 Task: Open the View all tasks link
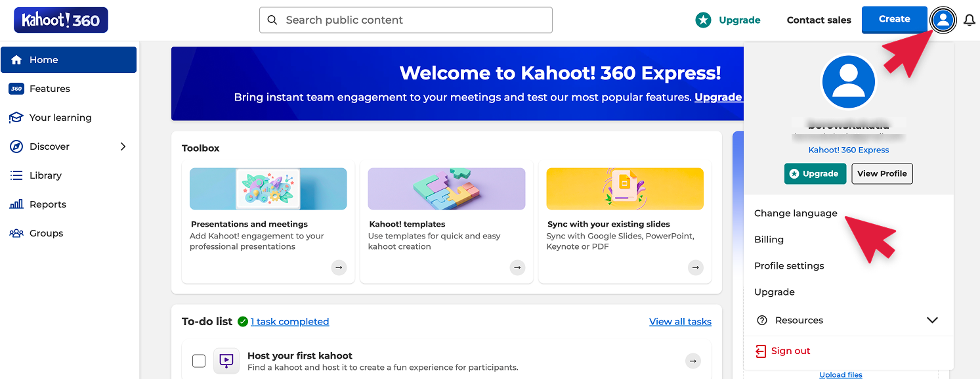[x=680, y=321]
